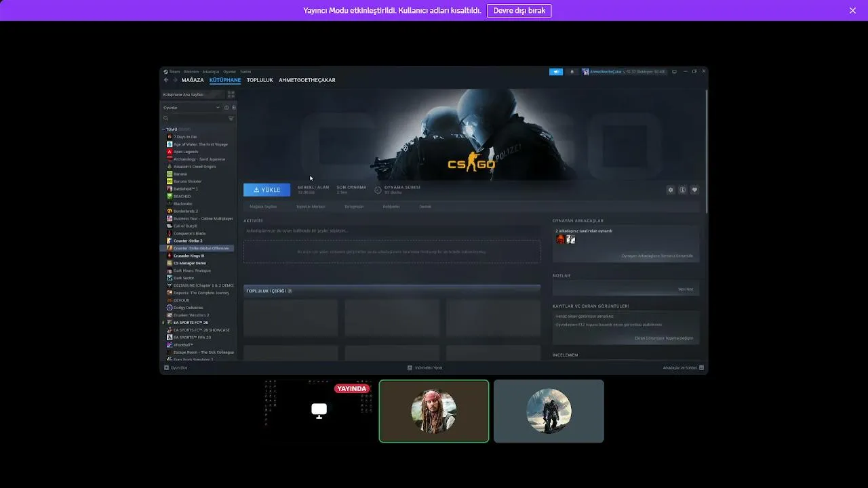Go to the TOPLULUK tab
868x488 pixels.
tap(260, 80)
